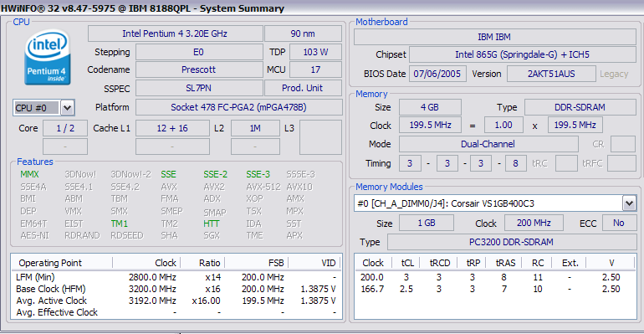Click the tRAS timing value 8 in the Memory Timing row

tap(515, 163)
